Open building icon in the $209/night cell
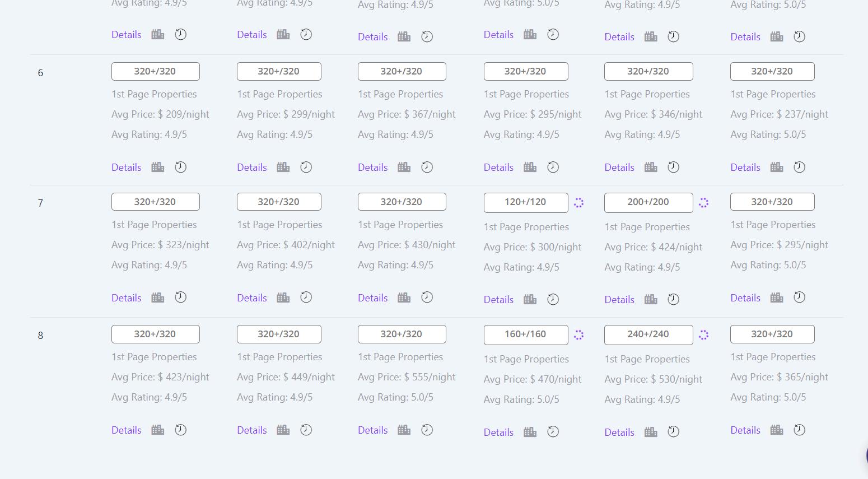 point(158,167)
